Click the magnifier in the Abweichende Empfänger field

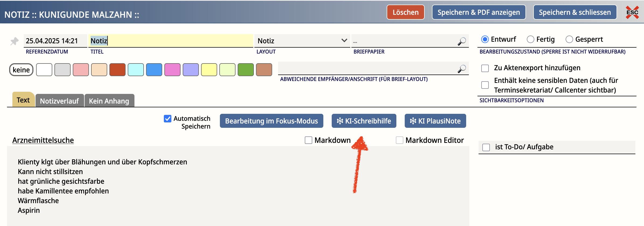click(462, 69)
